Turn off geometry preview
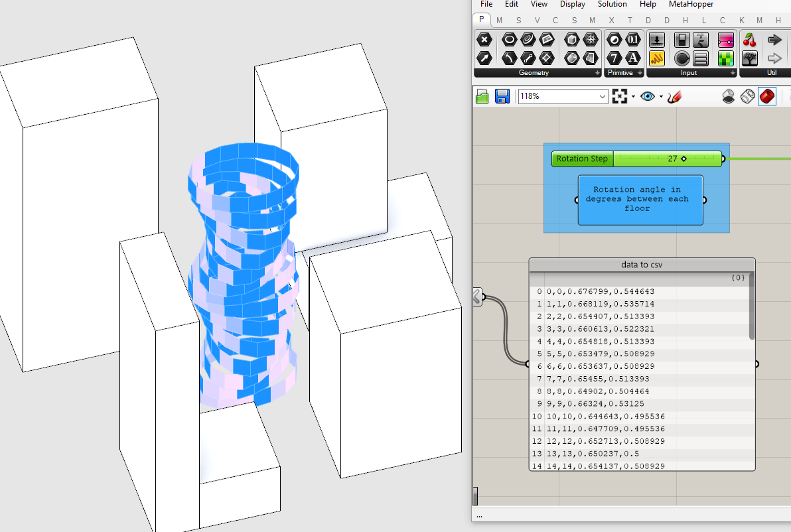 pyautogui.click(x=728, y=96)
